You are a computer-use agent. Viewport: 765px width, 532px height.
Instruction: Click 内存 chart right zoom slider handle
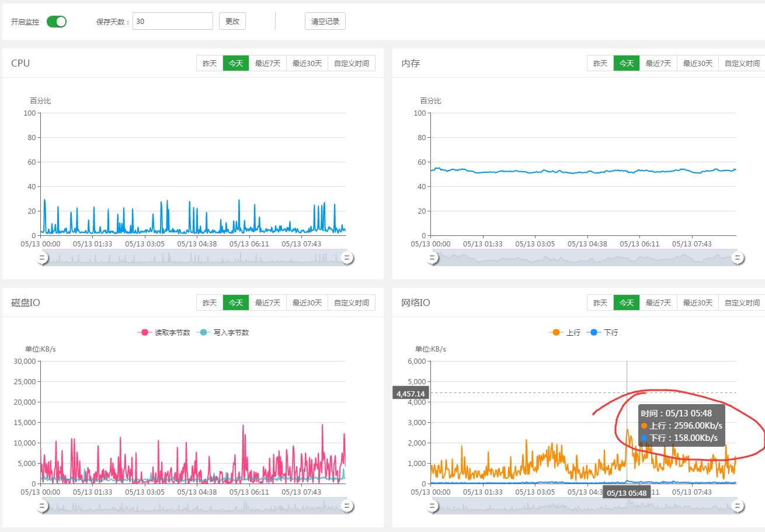coord(738,258)
